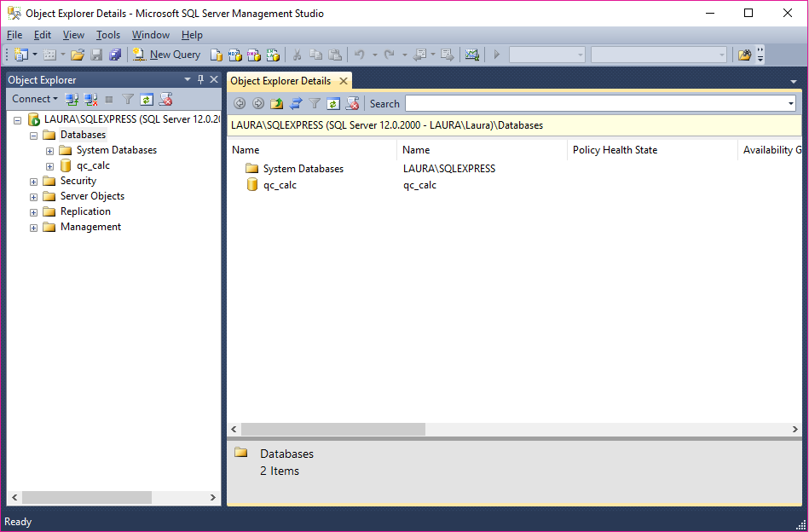Refresh the Object Explorer tree
The width and height of the screenshot is (809, 532).
[147, 99]
